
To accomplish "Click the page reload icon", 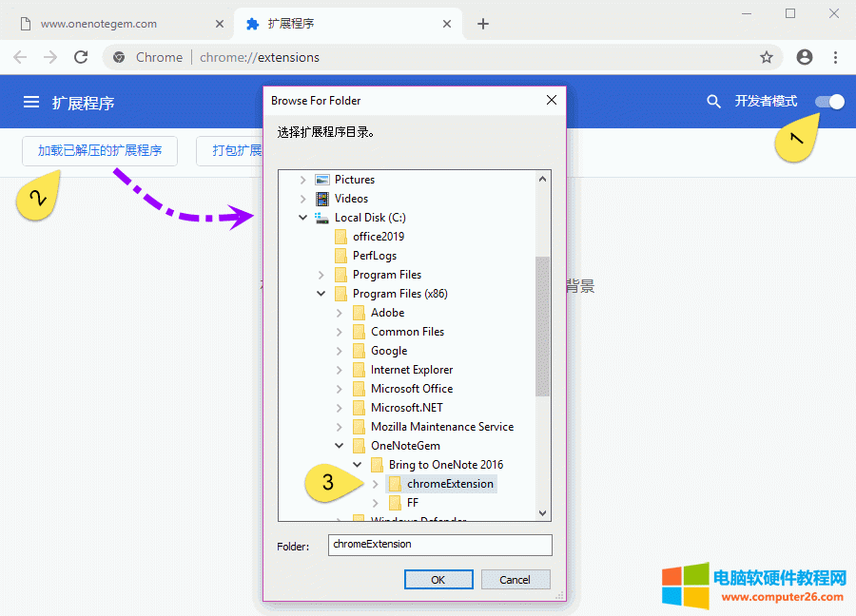I will tap(81, 57).
